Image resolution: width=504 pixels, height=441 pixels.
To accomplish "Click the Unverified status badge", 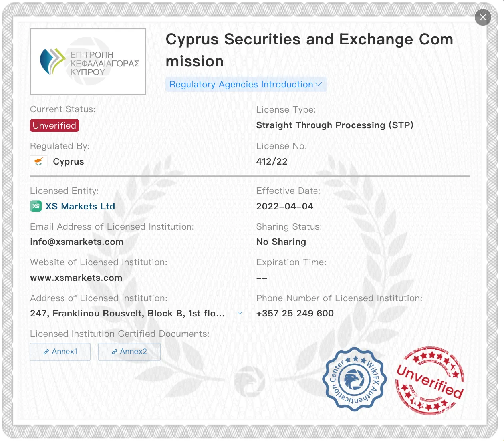I will point(54,125).
